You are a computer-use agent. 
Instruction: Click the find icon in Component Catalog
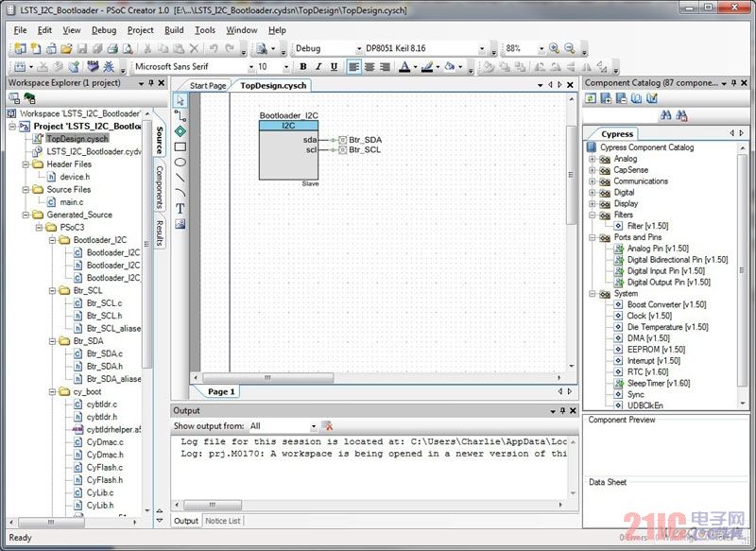pyautogui.click(x=665, y=114)
